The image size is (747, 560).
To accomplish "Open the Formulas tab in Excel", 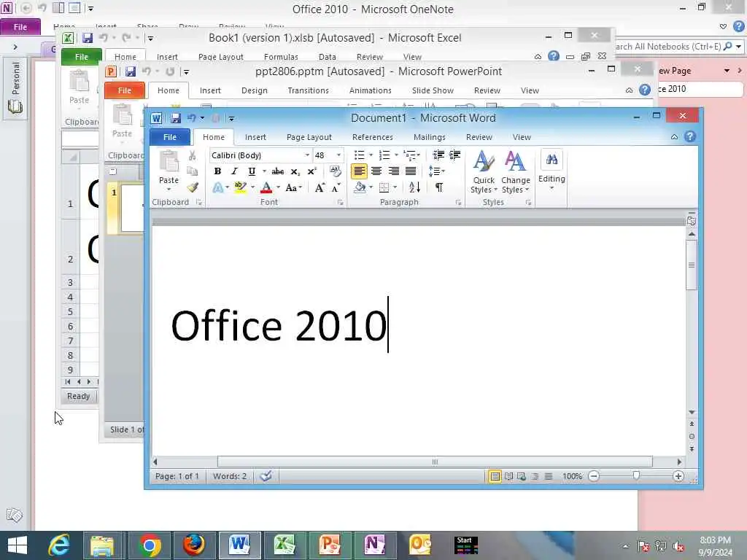I will point(281,57).
